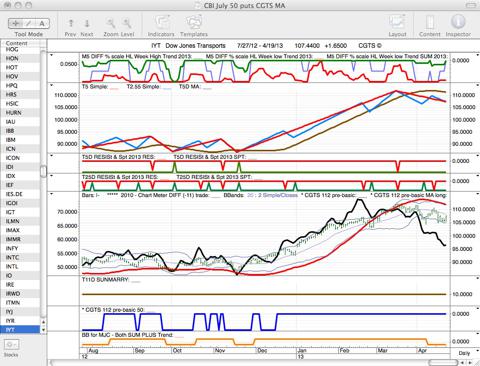Screen dimensions: 480x366
Task: Click the BB for MJC indicator label
Action: [127, 334]
